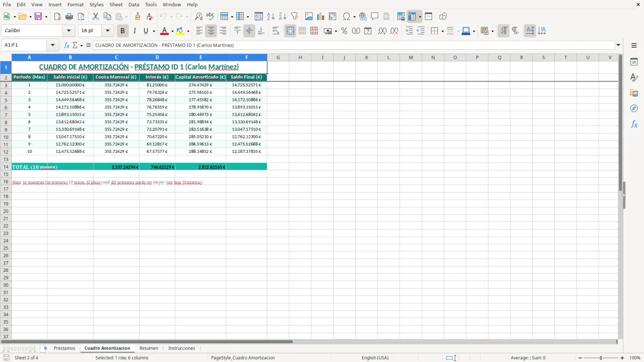Image resolution: width=644 pixels, height=362 pixels.
Task: Click Clear Direct Formatting icon
Action: click(150, 17)
